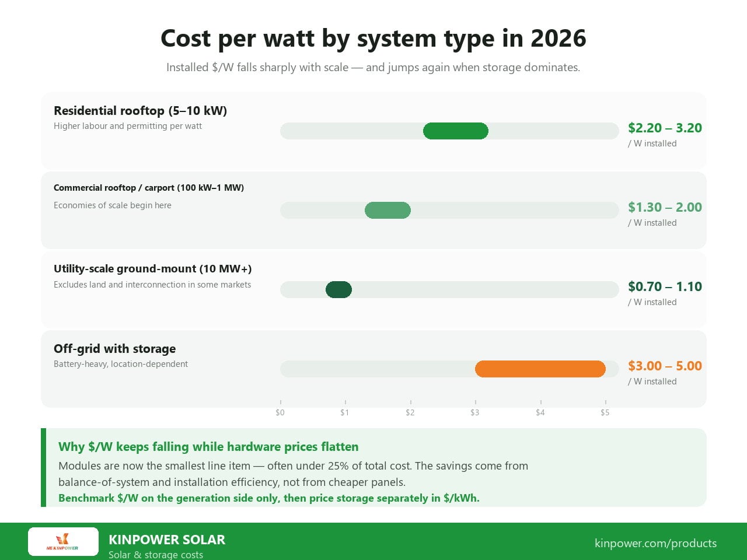Click the '$1' axis label
The width and height of the screenshot is (747, 560).
345,412
